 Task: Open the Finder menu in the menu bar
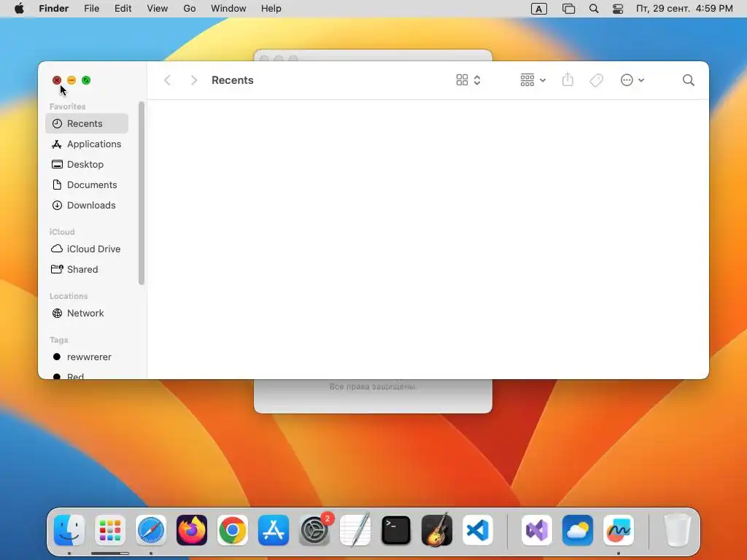pos(54,9)
